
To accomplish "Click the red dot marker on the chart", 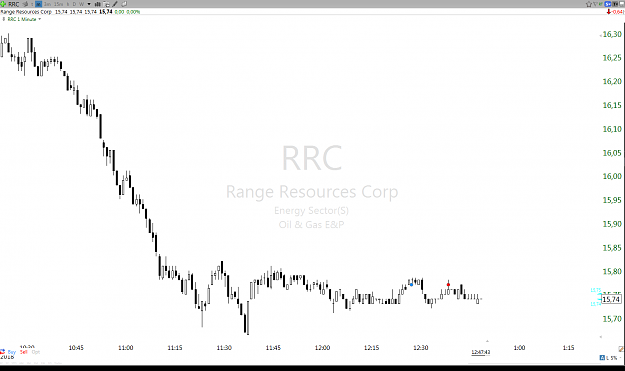I will pyautogui.click(x=448, y=285).
